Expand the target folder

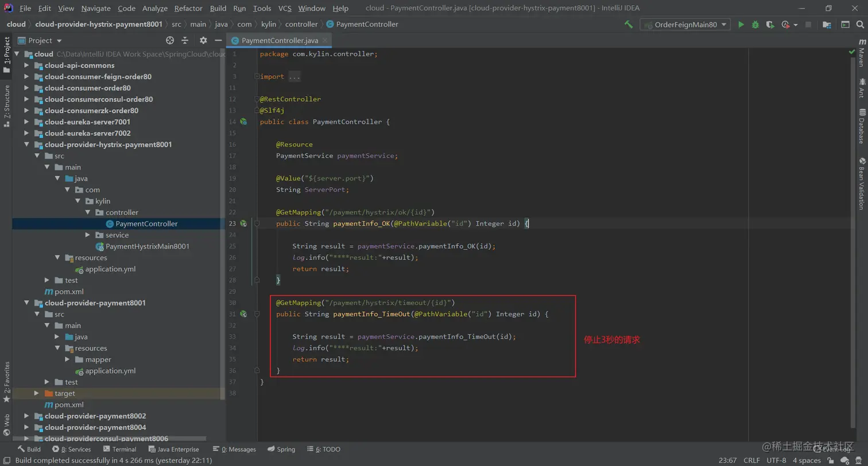(x=37, y=394)
